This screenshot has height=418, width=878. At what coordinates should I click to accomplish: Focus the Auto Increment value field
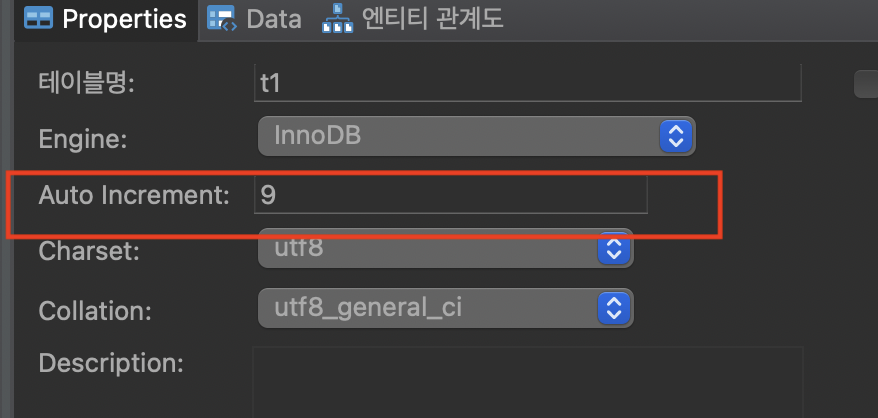tap(451, 195)
